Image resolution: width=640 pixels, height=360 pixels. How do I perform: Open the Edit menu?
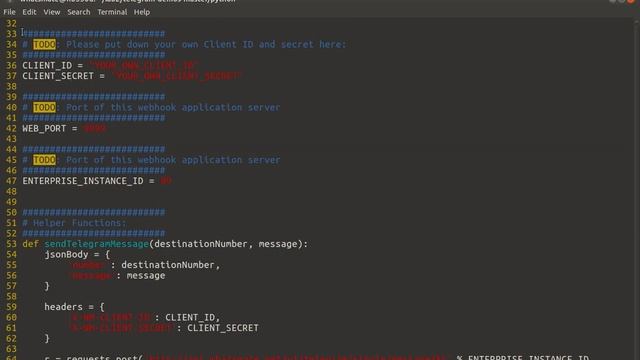point(29,12)
